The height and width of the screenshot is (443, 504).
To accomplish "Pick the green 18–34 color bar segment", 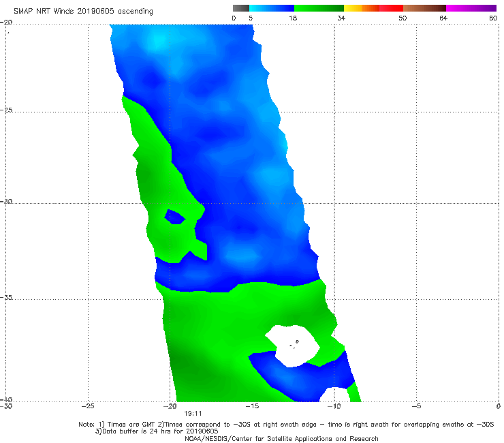I will tap(319, 8).
